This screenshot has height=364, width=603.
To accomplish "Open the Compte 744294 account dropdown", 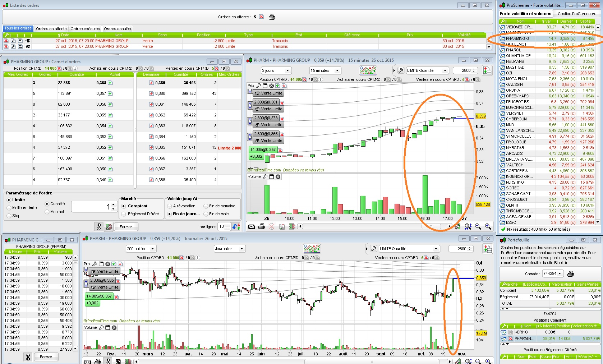I will 553,274.
